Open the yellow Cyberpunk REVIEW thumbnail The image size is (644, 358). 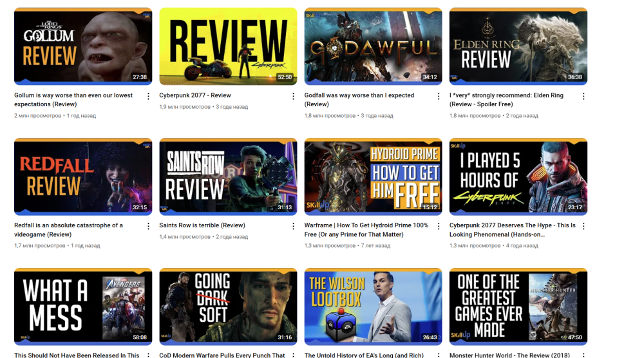click(228, 46)
